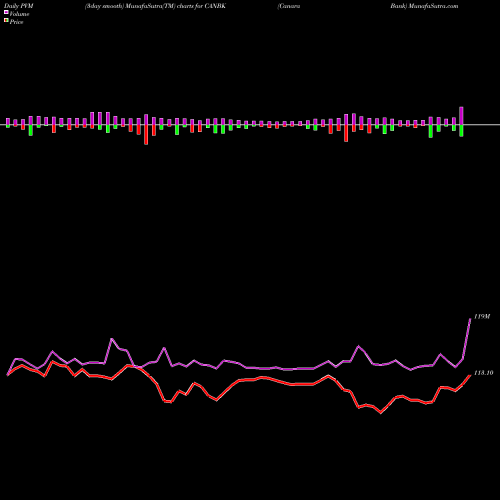Viewport: 500px width, 500px height.
Task: Click the 'Bank) MunafaSutra.com' header text
Action: point(424,6)
